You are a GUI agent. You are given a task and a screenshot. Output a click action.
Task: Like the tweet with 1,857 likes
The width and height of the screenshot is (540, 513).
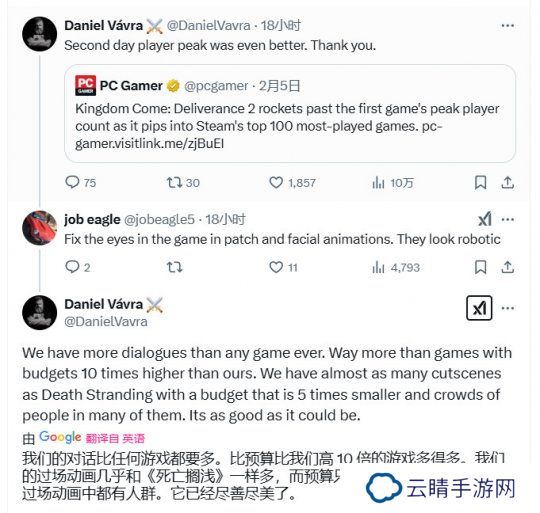coord(292,182)
